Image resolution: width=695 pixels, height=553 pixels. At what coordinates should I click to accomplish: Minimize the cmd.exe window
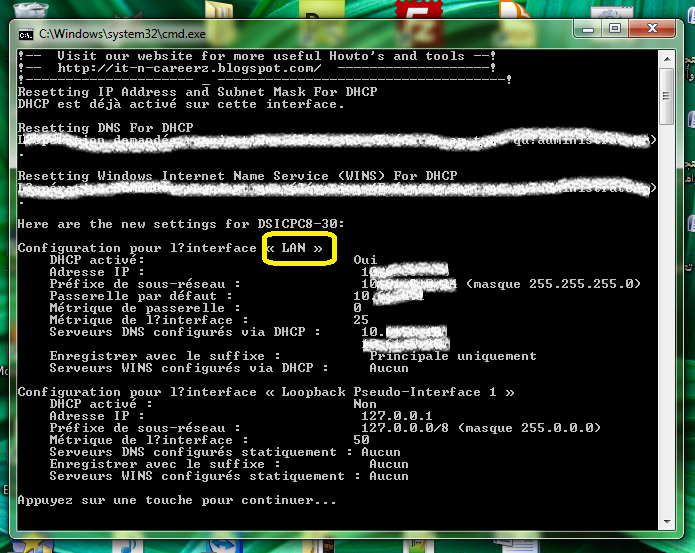coord(588,29)
